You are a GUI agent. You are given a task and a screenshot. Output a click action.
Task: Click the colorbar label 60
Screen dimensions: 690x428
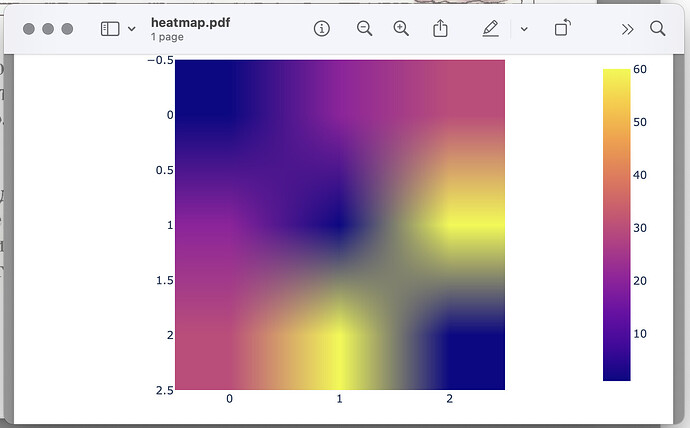(x=640, y=69)
